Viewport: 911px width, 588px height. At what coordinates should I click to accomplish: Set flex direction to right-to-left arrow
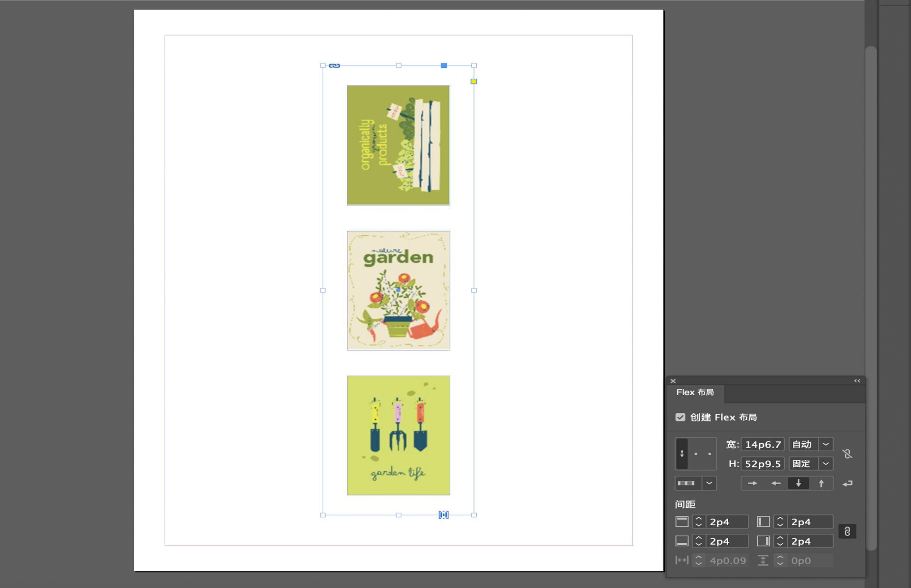pyautogui.click(x=775, y=483)
